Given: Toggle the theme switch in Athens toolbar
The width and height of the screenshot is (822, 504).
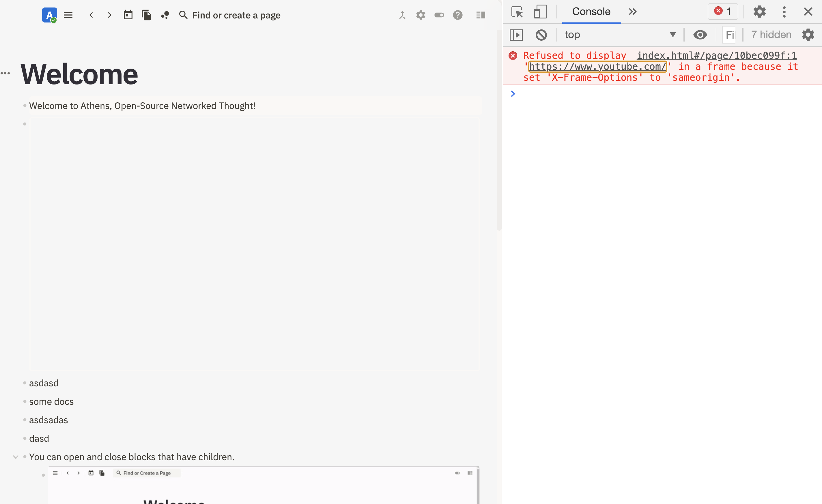Looking at the screenshot, I should coord(439,15).
